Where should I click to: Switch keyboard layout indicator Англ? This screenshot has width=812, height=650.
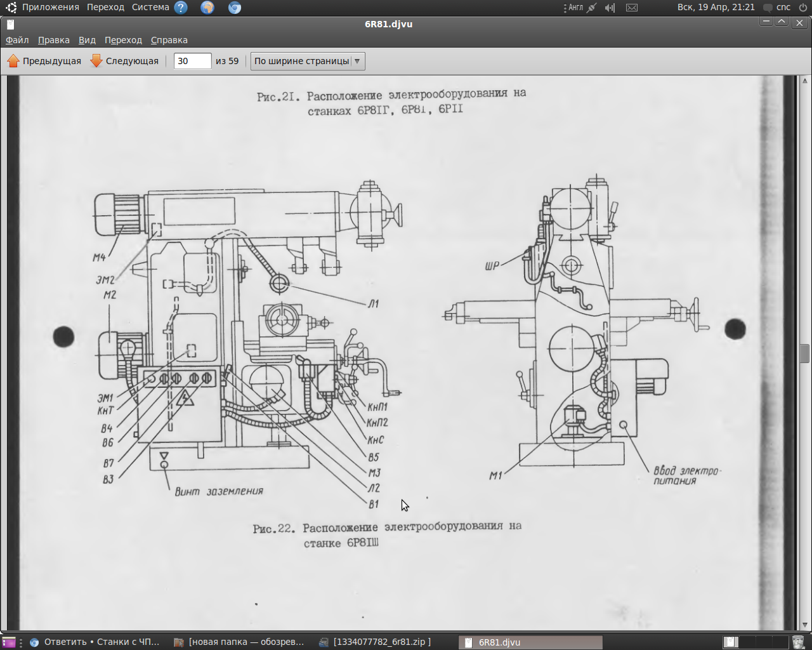pyautogui.click(x=575, y=8)
